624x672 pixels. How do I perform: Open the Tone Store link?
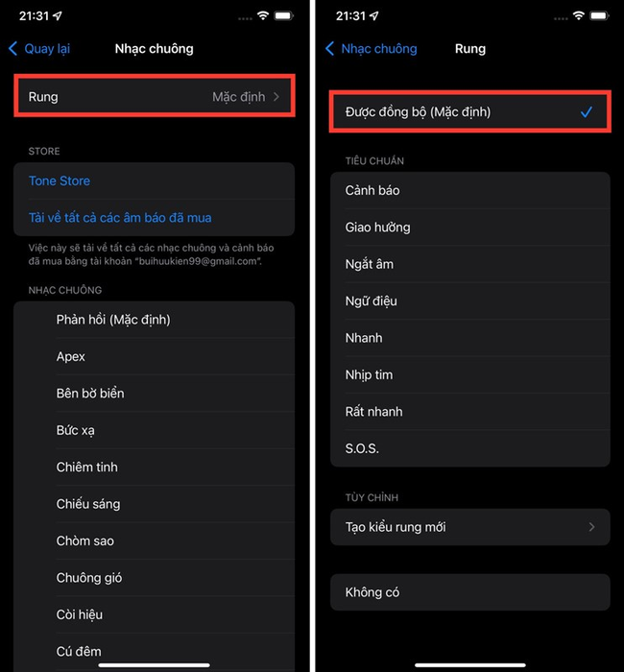click(x=60, y=180)
